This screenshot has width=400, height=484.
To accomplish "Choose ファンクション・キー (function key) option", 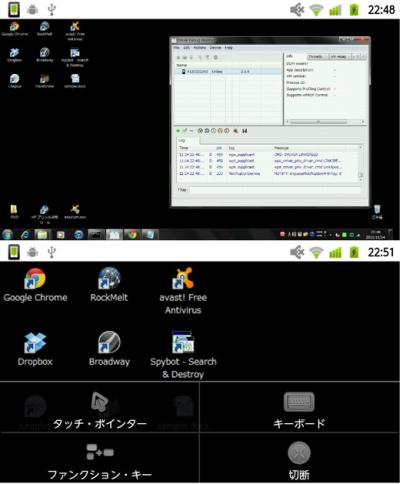I will 100,458.
